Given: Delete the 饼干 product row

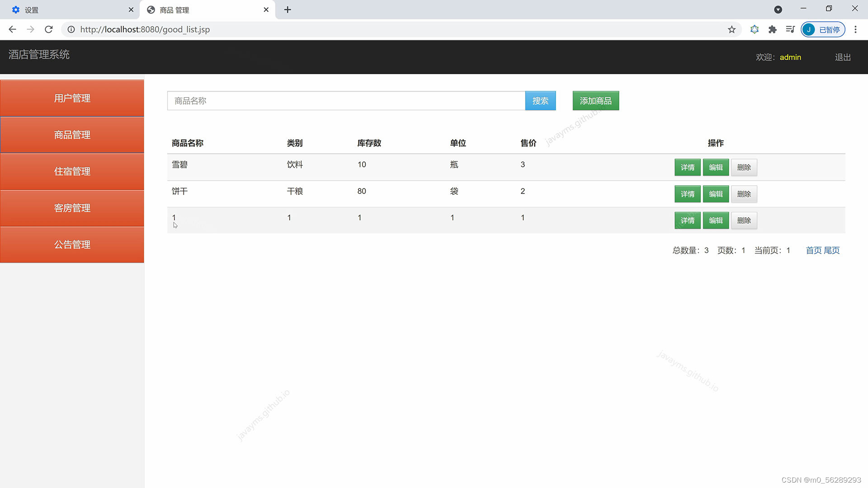Looking at the screenshot, I should 744,194.
